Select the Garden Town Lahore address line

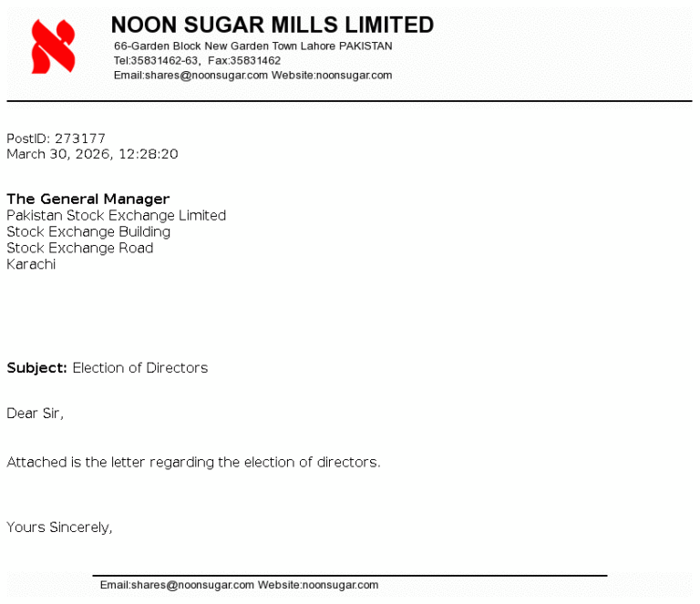coord(252,46)
